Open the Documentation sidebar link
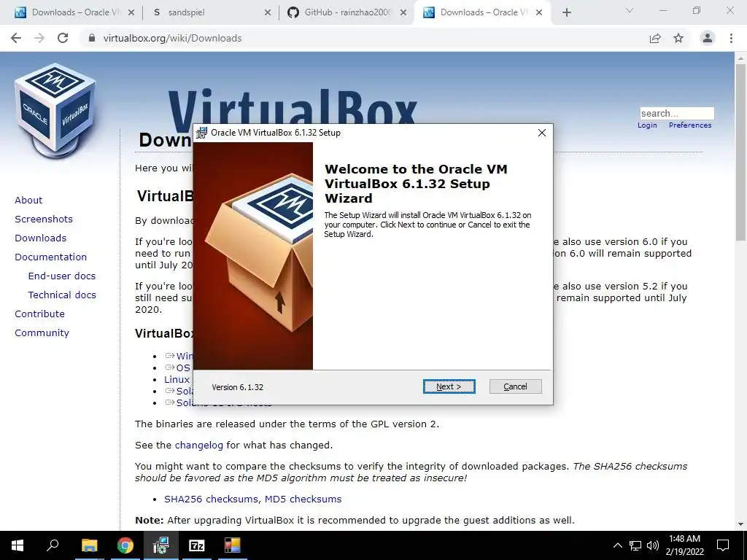This screenshot has width=747, height=560. pos(51,257)
